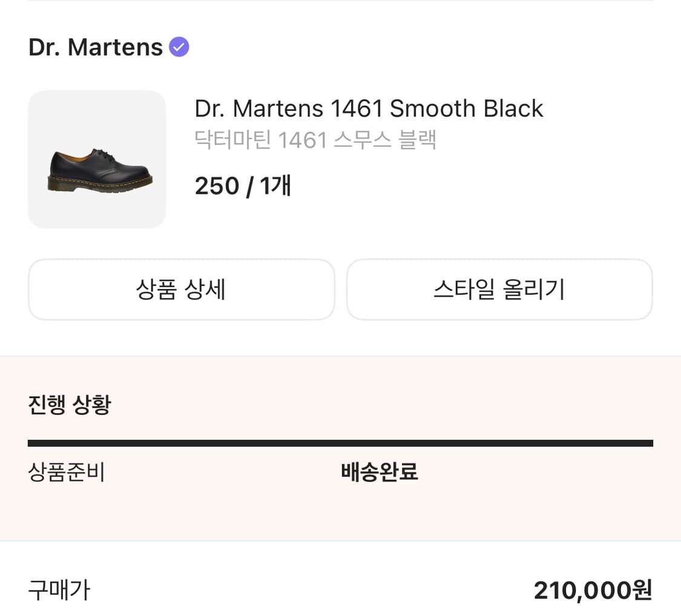Tap the 스타일 올리기 button
The width and height of the screenshot is (681, 616).
pos(499,290)
